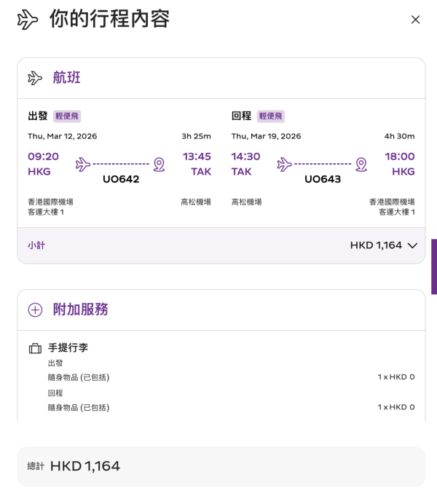Select the 手提行李 baggage heading
Image resolution: width=437 pixels, height=504 pixels.
(68, 348)
